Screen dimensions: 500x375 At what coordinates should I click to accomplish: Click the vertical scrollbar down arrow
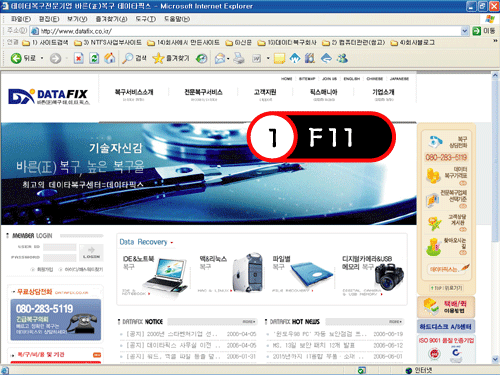click(x=495, y=359)
